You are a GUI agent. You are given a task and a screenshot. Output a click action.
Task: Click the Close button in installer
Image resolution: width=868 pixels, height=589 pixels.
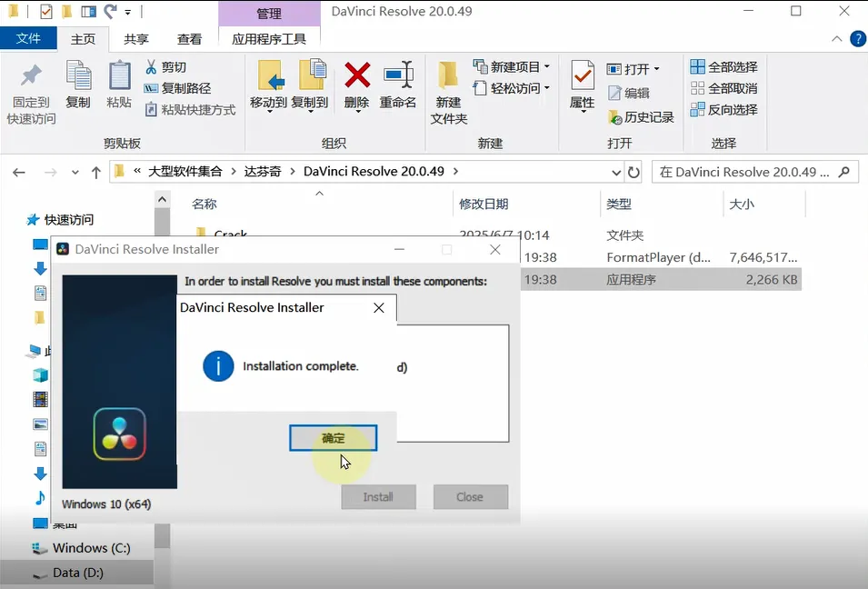tap(471, 496)
